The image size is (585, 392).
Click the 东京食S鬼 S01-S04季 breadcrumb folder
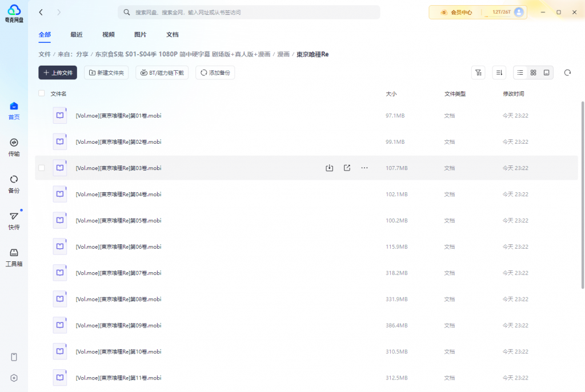[183, 54]
